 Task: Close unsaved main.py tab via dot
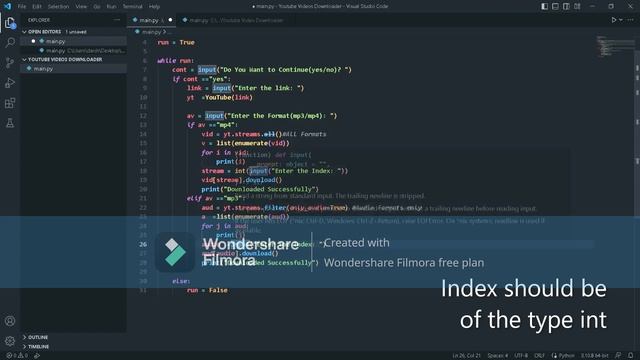[x=170, y=20]
